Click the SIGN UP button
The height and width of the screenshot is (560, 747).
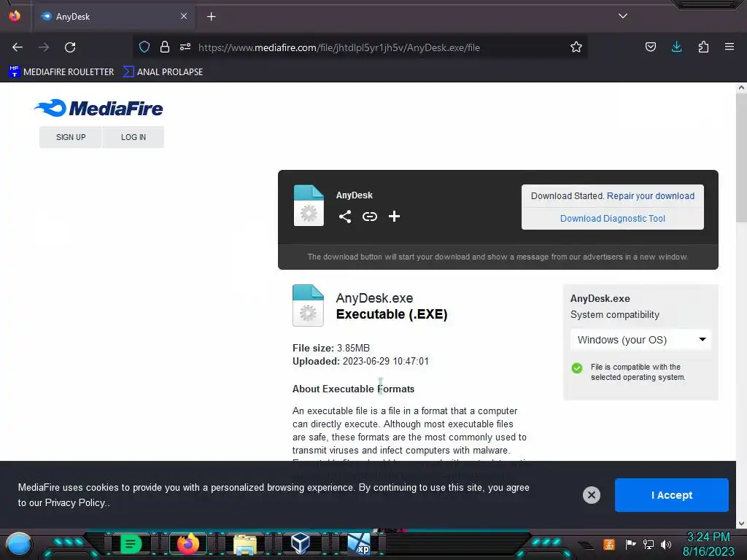click(x=71, y=137)
